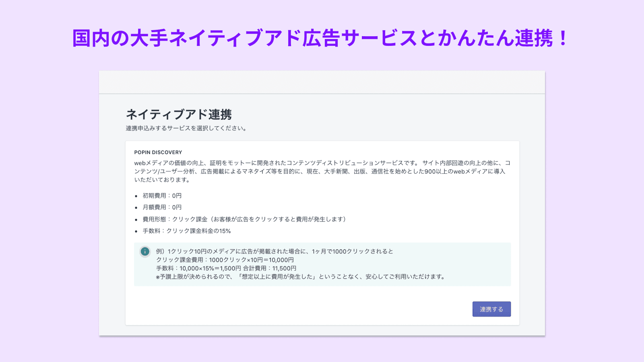This screenshot has height=362, width=644.
Task: Click the 連携申込みするサービスを選択してください instruction text
Action: [x=186, y=128]
